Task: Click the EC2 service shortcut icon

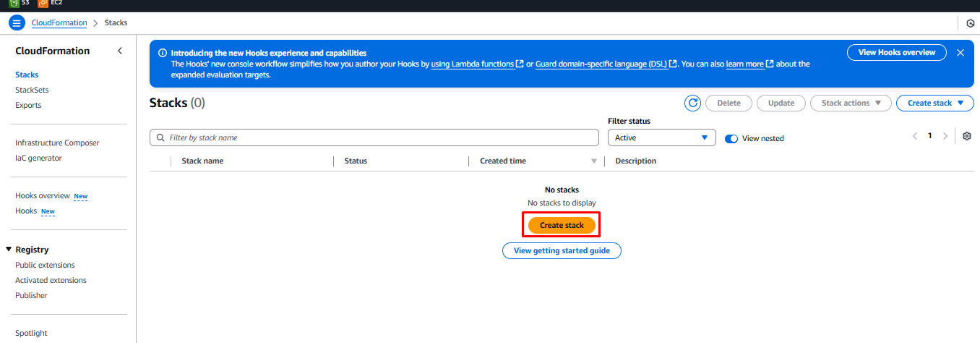Action: pos(43,3)
